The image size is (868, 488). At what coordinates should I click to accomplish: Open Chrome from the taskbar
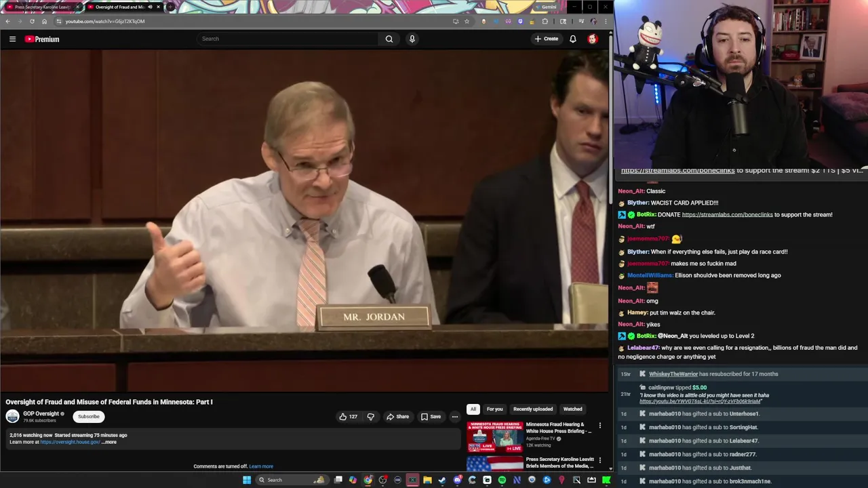pos(368,480)
